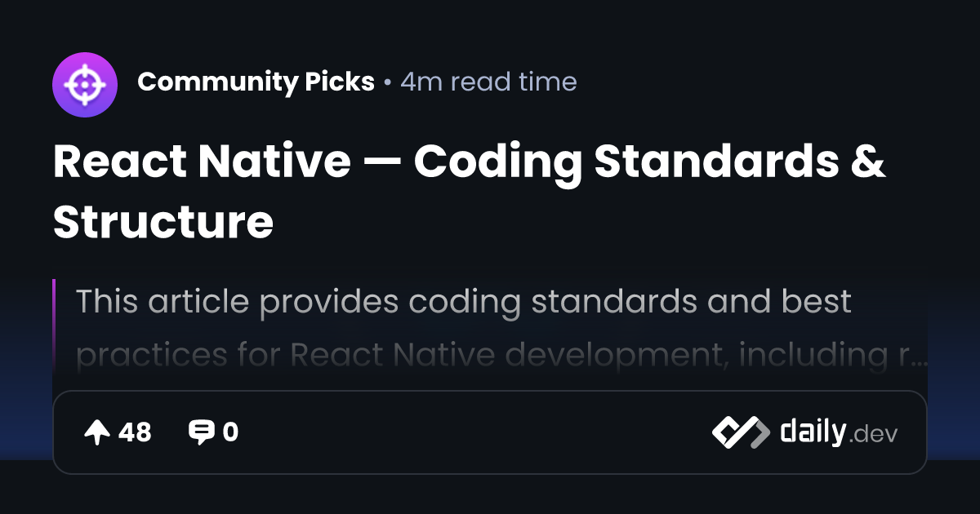Click the word "Structure" in the headline
The image size is (980, 514).
point(163,222)
